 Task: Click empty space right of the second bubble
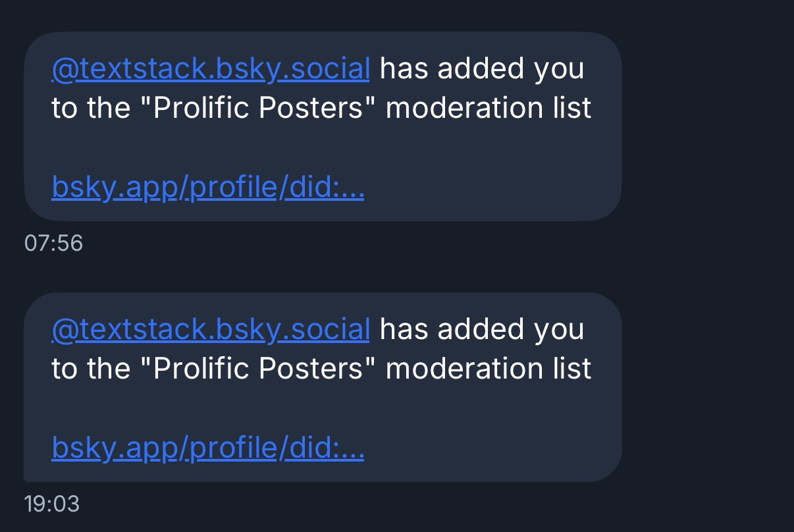[704, 387]
